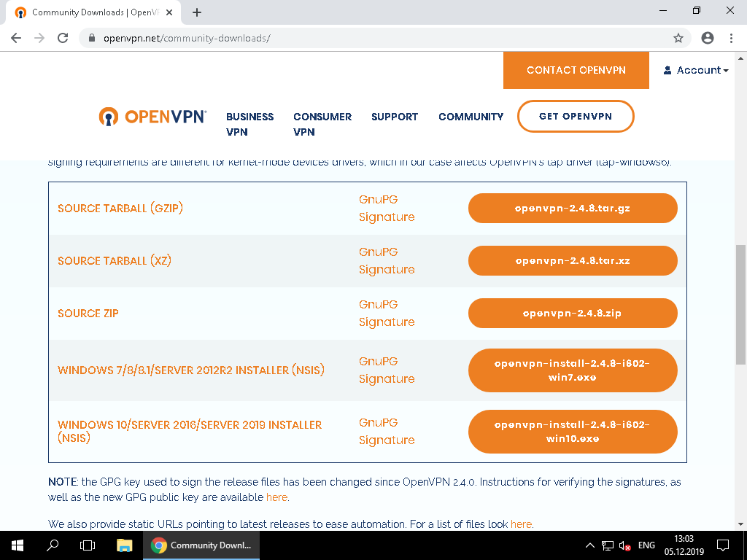Open the COMMUNITY menu item

(x=471, y=117)
